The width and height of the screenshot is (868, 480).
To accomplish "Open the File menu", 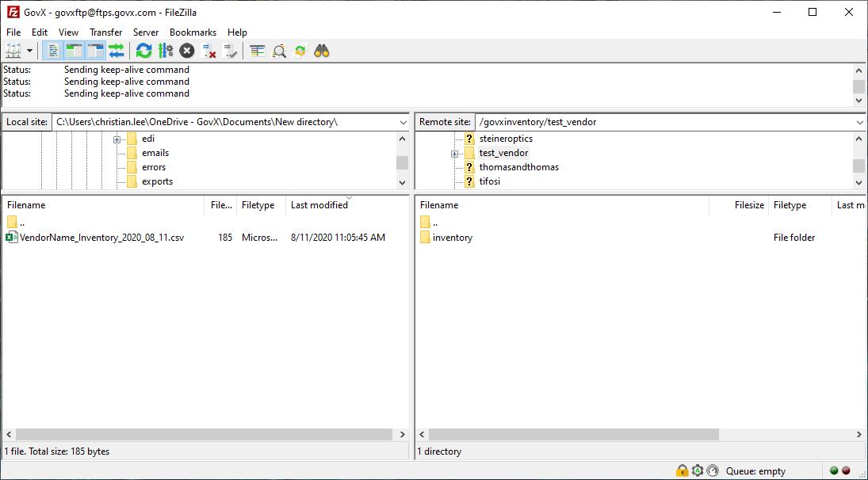I will pos(13,32).
